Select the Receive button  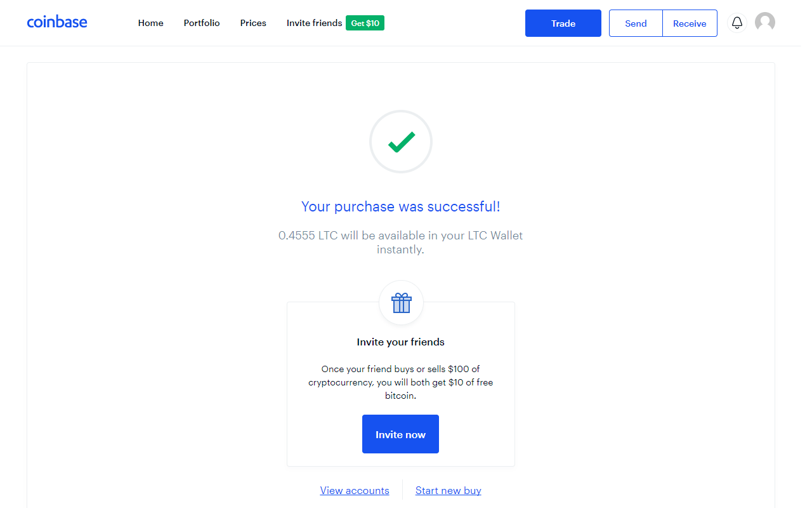click(x=690, y=23)
